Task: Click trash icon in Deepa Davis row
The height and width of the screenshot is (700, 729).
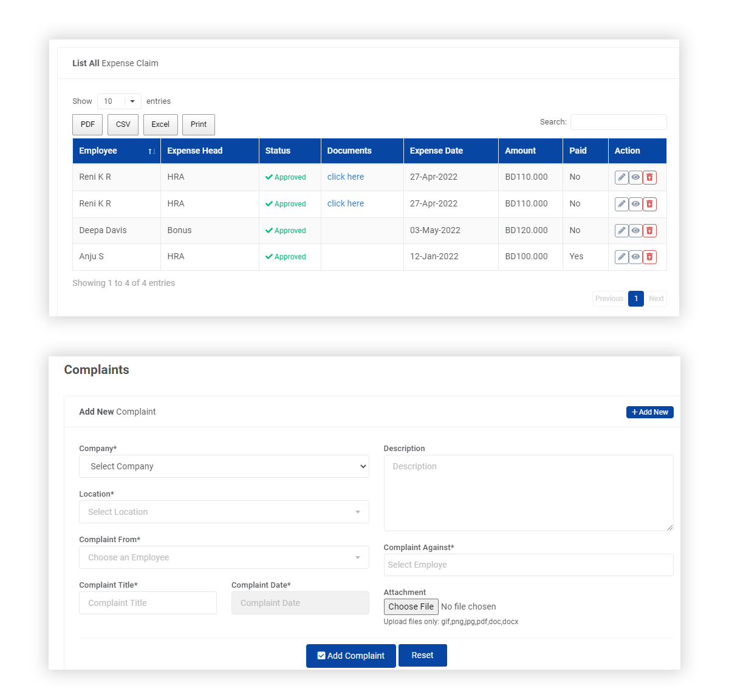Action: pos(649,231)
